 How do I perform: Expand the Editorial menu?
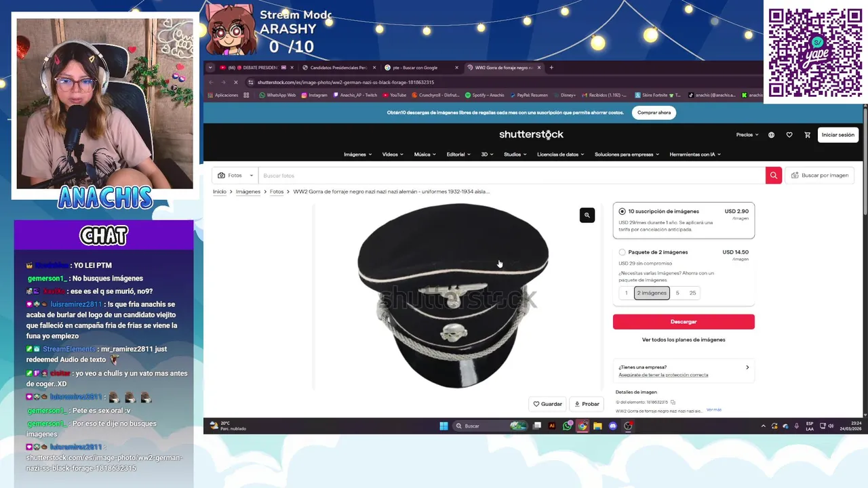[458, 155]
